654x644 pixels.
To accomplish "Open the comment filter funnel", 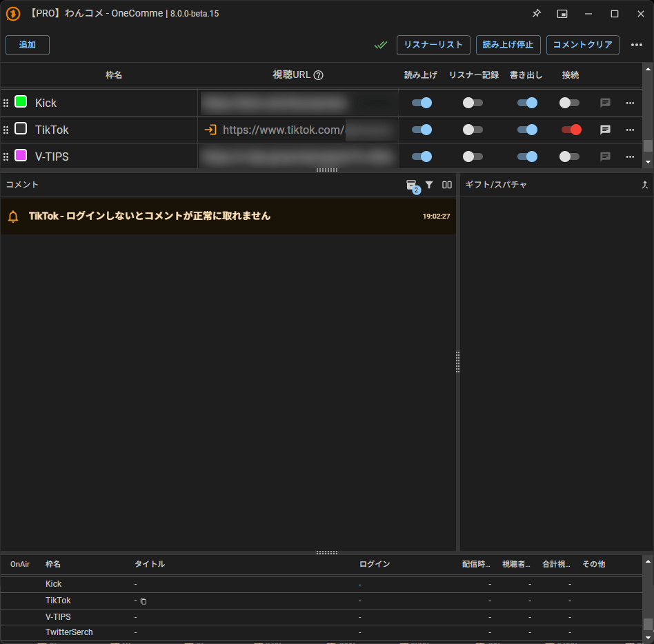I will point(429,185).
